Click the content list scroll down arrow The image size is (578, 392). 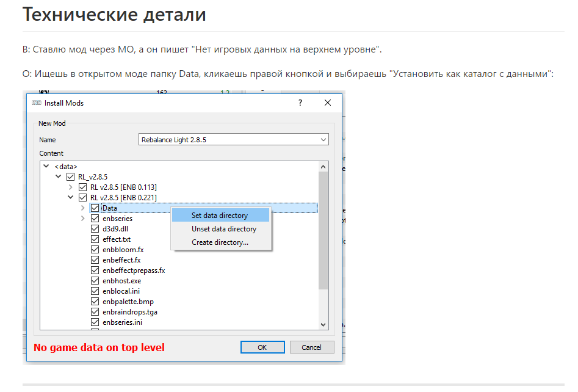click(x=323, y=324)
